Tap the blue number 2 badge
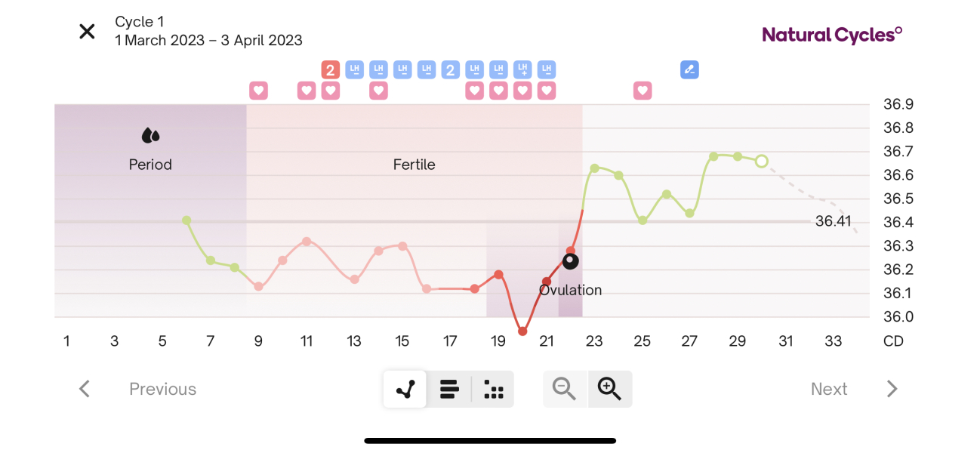Viewport: 980px width, 453px height. tap(450, 70)
